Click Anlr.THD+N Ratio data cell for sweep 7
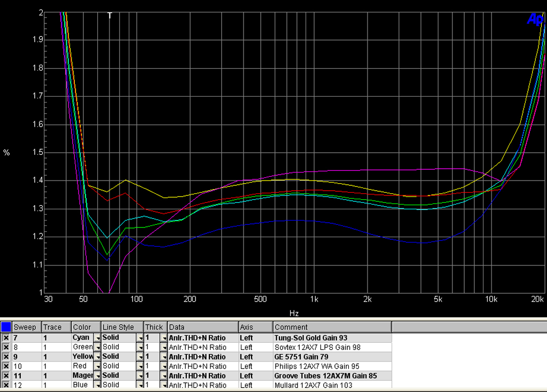 tap(203, 338)
